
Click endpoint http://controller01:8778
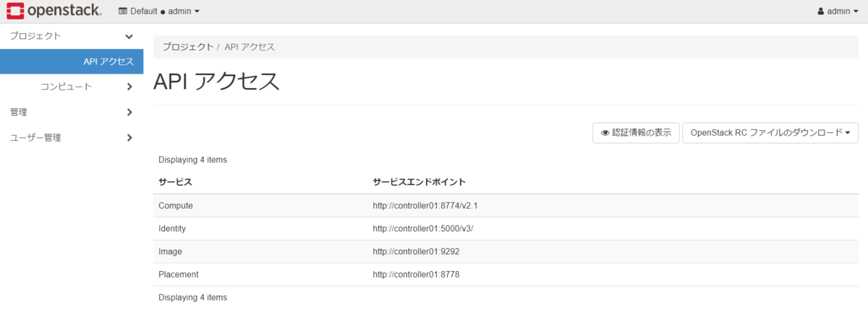tap(416, 275)
